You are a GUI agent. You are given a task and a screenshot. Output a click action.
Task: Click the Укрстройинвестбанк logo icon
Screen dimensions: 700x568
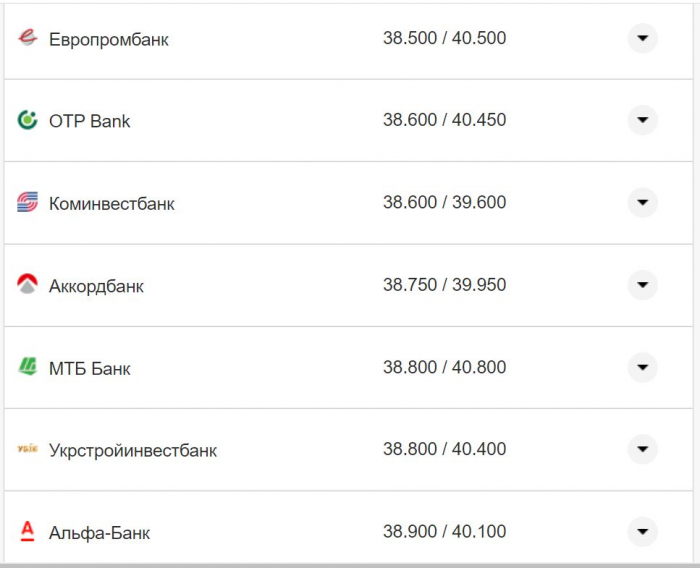click(x=27, y=449)
